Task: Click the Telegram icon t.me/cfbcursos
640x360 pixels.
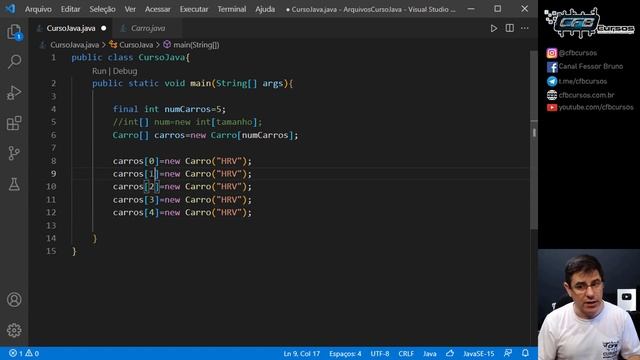Action: click(552, 81)
